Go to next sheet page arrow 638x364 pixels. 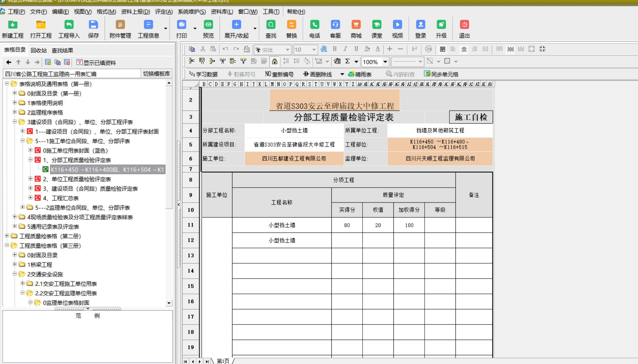[200, 361]
